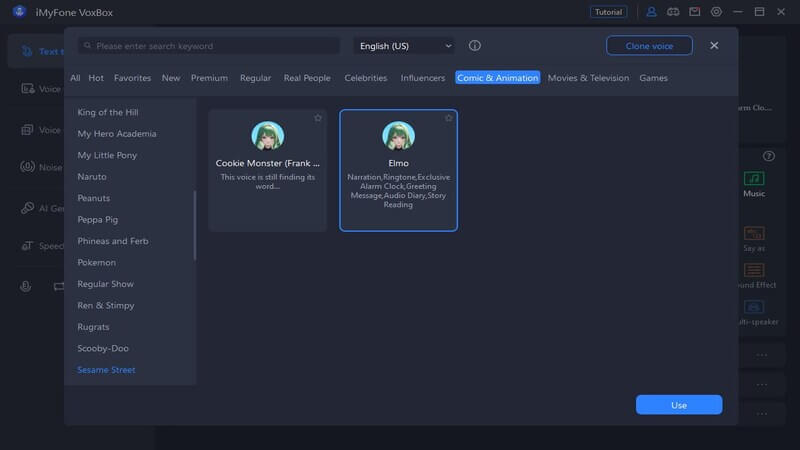800x450 pixels.
Task: Select the Comic & Animation tab
Action: [497, 78]
